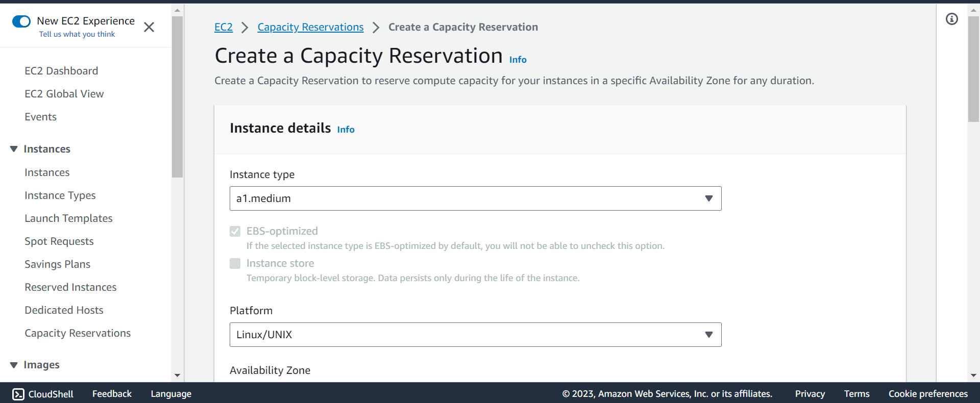The image size is (980, 403).
Task: Open the info help panel icon
Action: (952, 19)
